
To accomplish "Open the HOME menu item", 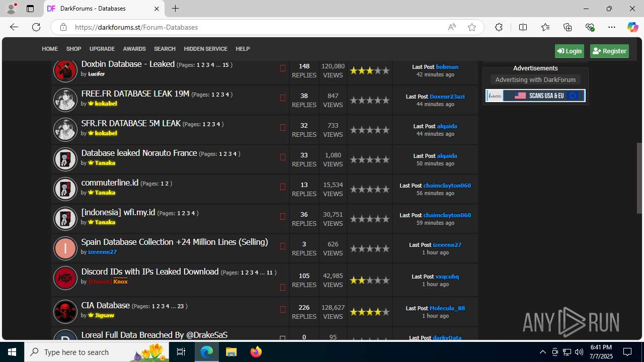I will 50,49.
